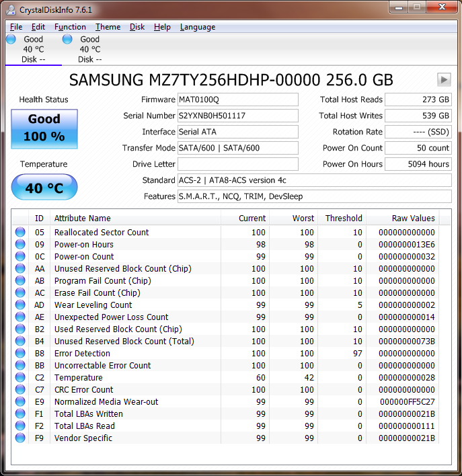Click the next disk arrow button
The image size is (462, 476).
pos(443,79)
